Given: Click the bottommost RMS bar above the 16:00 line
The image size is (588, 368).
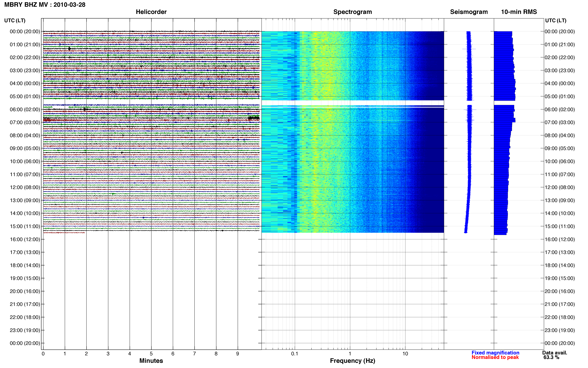Looking at the screenshot, I should pyautogui.click(x=500, y=234).
